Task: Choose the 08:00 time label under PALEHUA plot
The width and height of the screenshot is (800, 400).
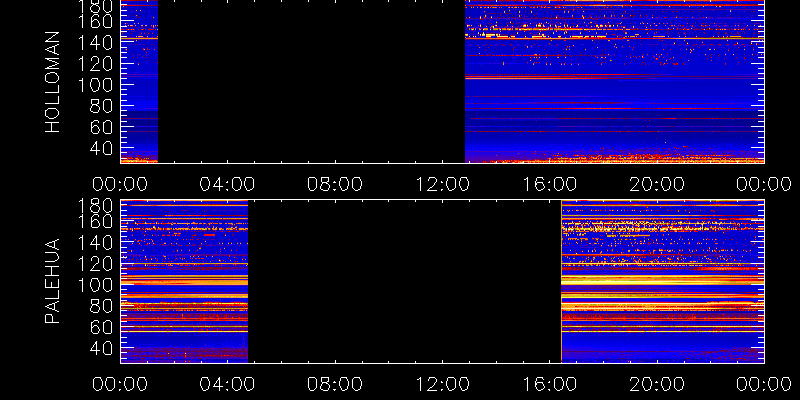Action: click(x=335, y=384)
